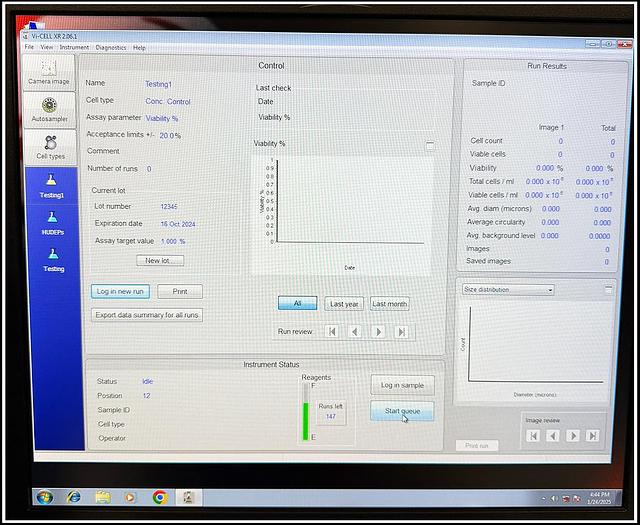
Task: Open the Instrument menu
Action: coord(74,47)
